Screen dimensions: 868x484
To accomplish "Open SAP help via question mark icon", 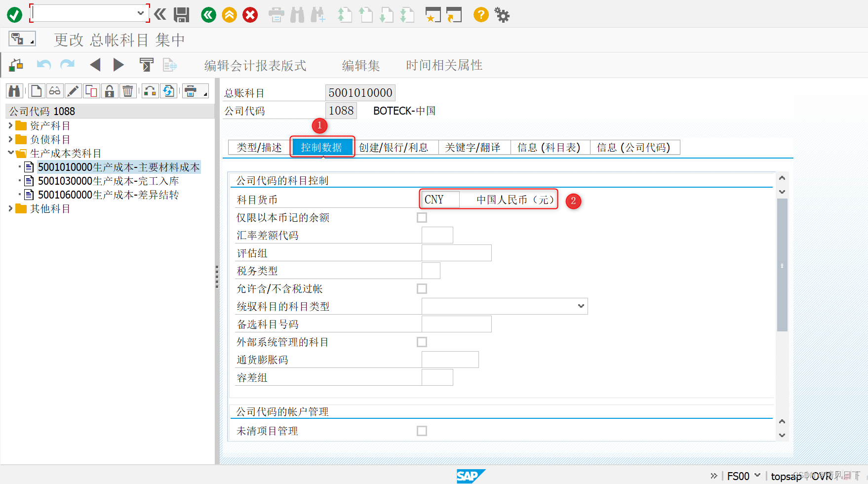I will point(480,14).
